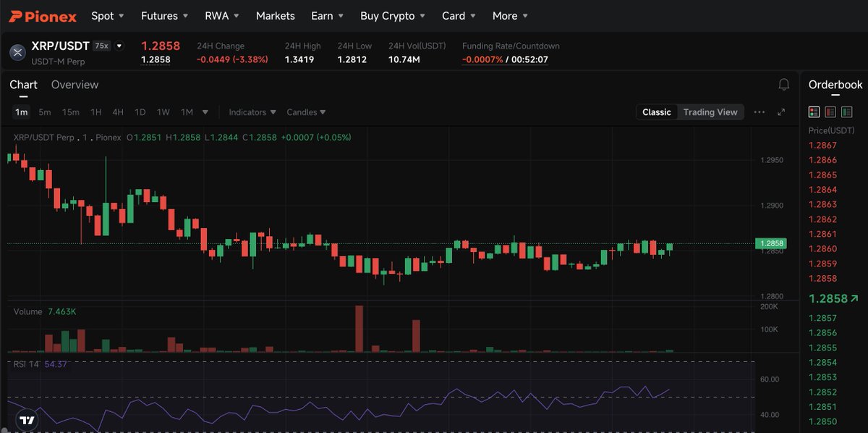This screenshot has height=433, width=868.
Task: Click the green 1.2858 price axis label
Action: (x=770, y=244)
